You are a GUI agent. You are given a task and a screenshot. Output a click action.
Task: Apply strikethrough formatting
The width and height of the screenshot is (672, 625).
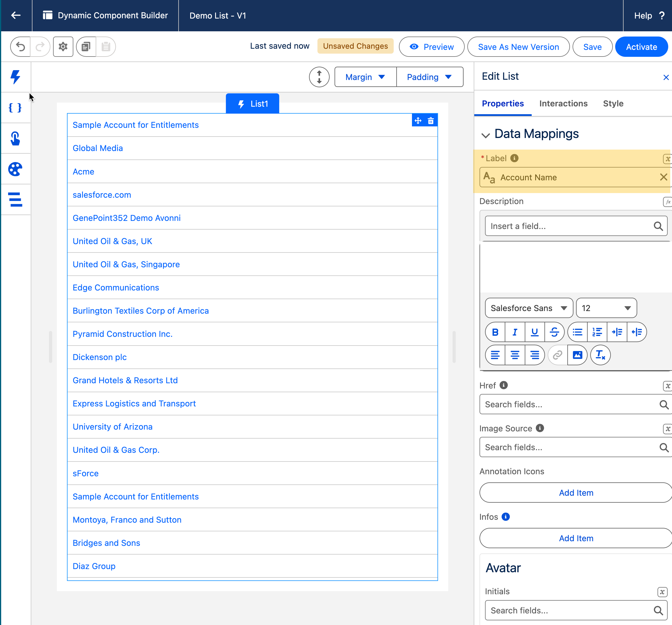coord(554,332)
